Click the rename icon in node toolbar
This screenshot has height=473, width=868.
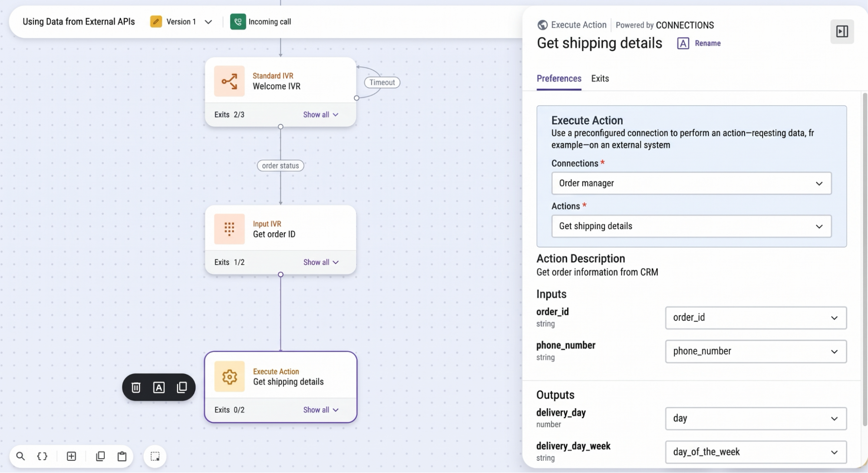[x=159, y=388]
